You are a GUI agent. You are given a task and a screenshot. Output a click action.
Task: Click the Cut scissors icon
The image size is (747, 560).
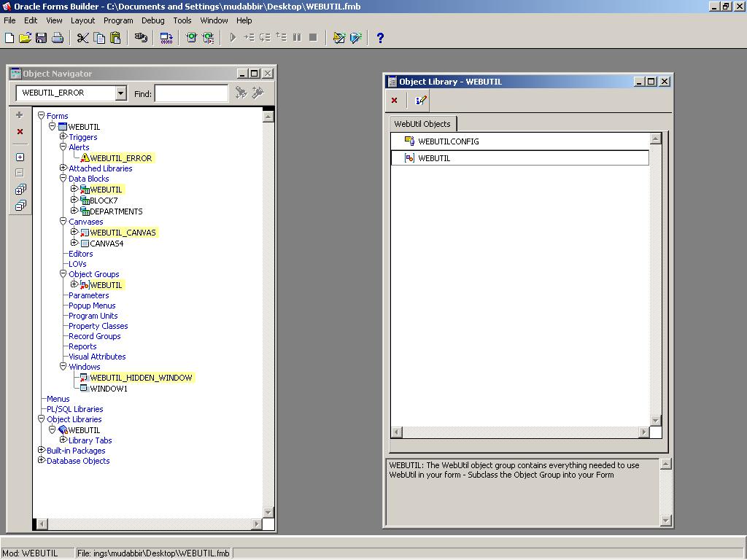83,38
